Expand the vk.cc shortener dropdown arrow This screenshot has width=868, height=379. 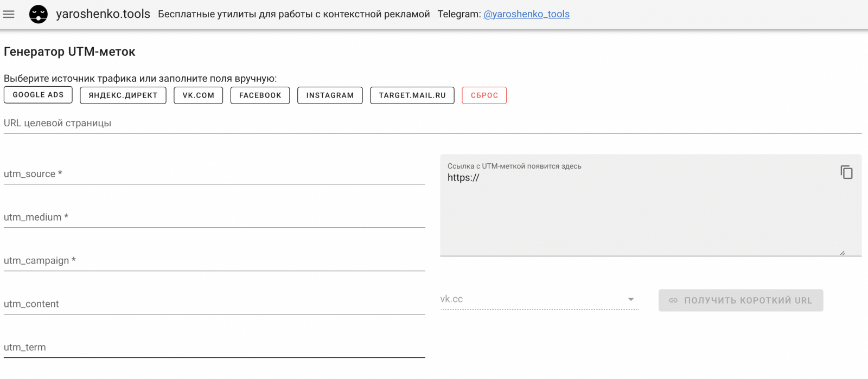pos(631,299)
